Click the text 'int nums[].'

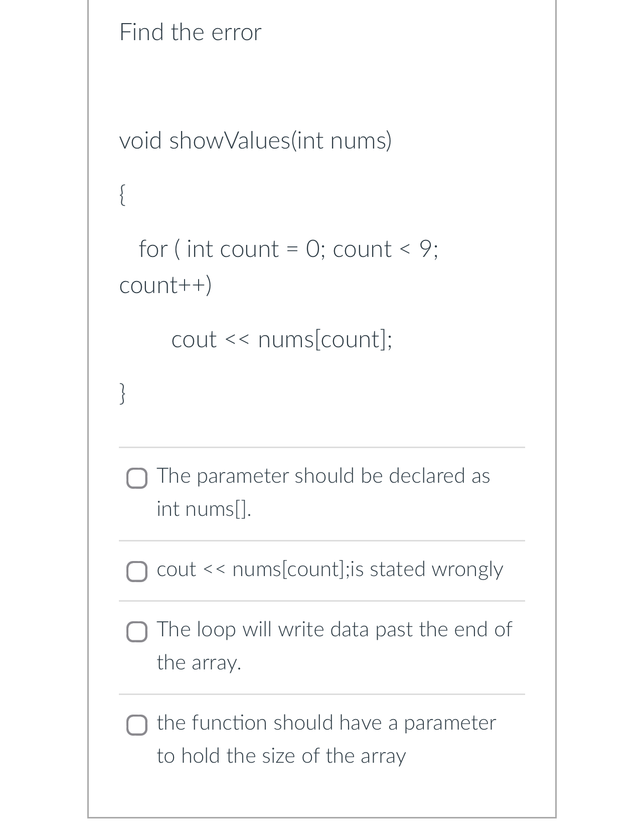tap(203, 509)
